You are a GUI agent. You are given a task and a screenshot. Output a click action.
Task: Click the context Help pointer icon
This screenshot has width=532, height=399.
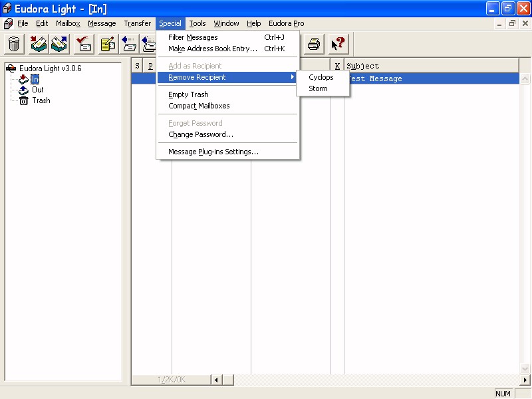point(338,44)
